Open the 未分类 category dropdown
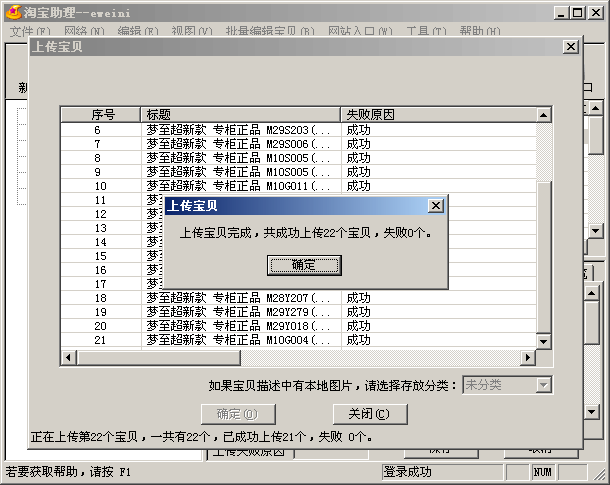Screen dimensions: 610x485 click(543, 385)
